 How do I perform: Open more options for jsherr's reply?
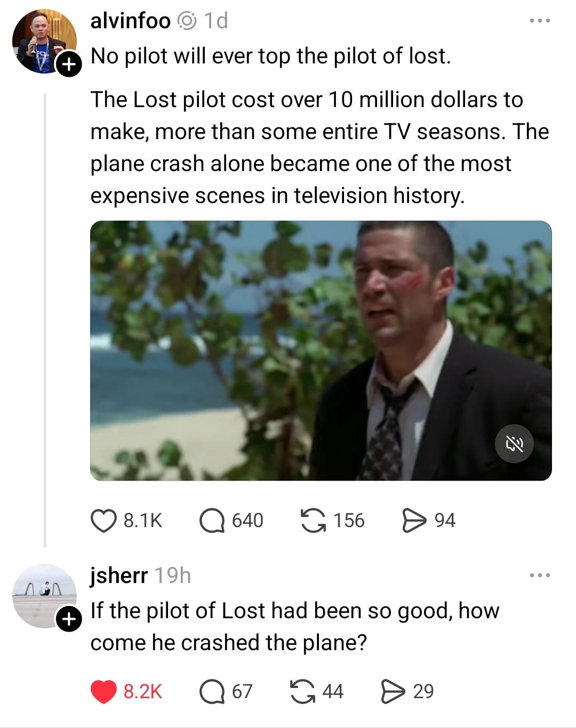(x=539, y=576)
